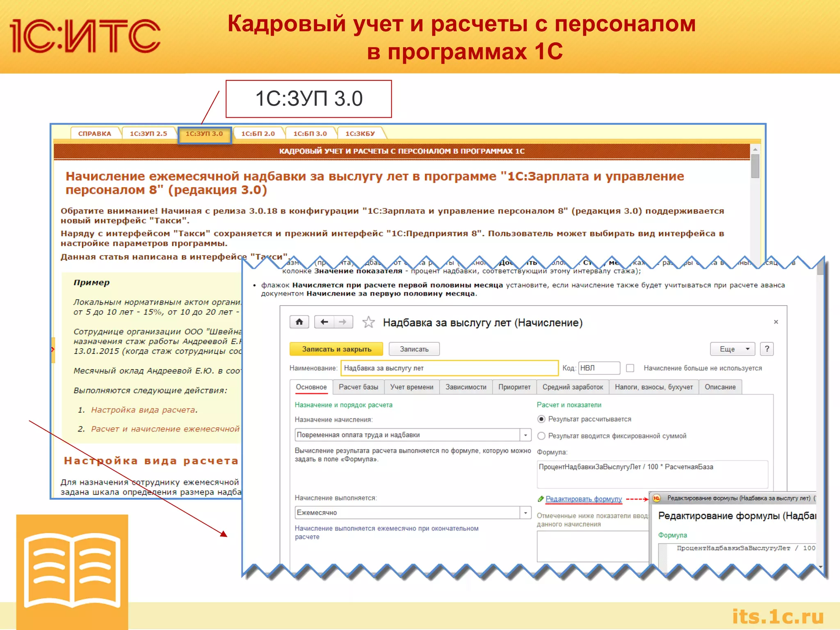Click the Код field with НВЛ
Viewport: 840px width, 630px height.
599,368
